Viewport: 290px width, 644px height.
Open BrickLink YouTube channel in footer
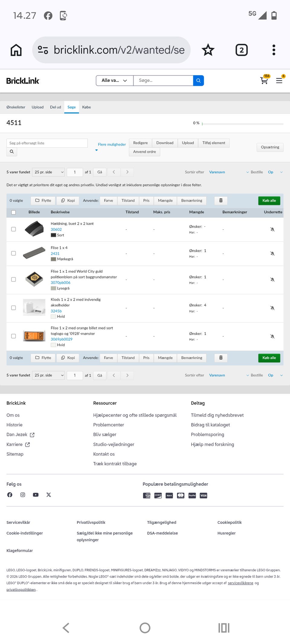tap(36, 495)
